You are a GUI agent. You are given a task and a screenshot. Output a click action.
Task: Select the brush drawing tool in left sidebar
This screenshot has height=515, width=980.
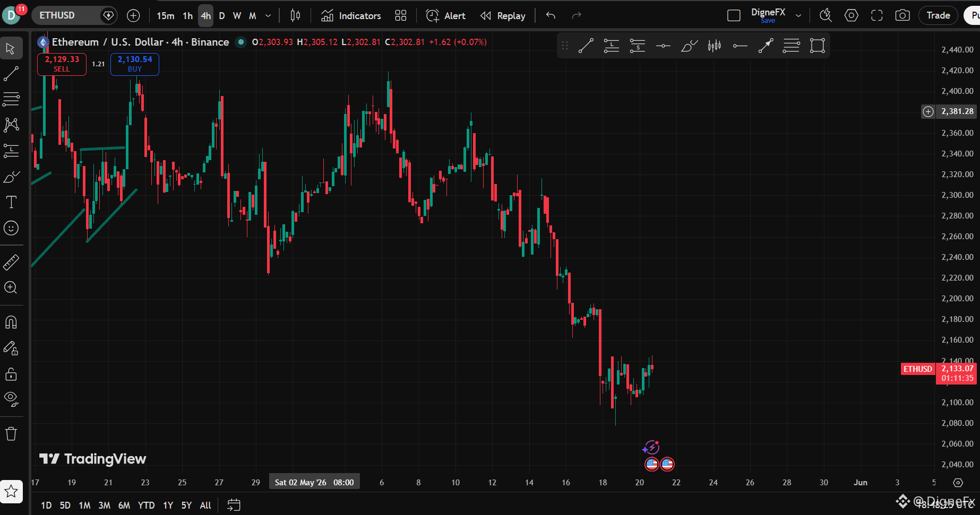[11, 177]
